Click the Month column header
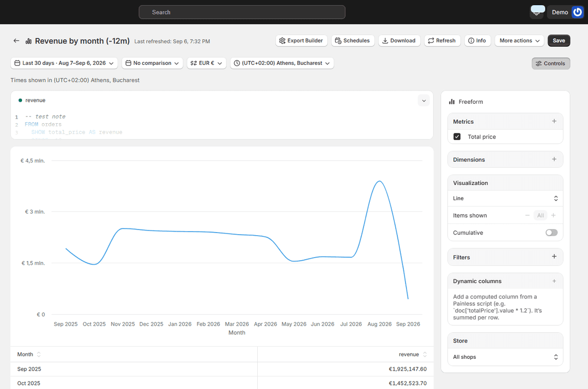588x389 pixels. [x=134, y=354]
